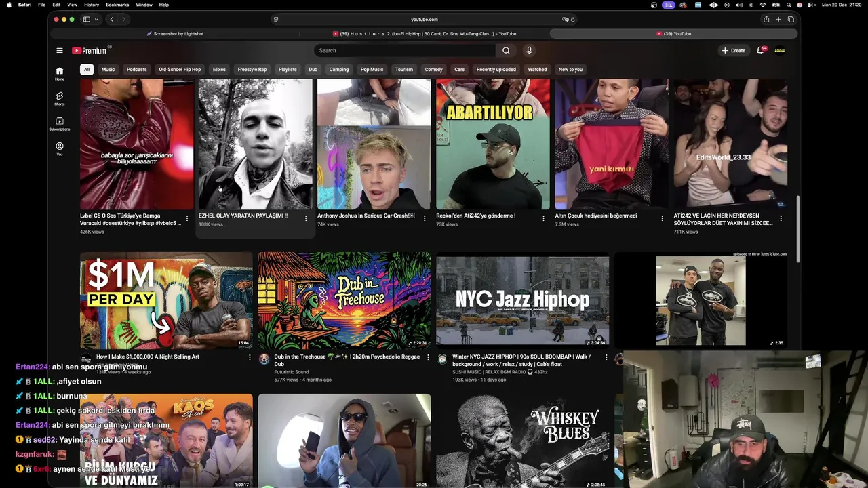Select the Freestyle Rap chip
Viewport: 868px width, 488px height.
click(252, 69)
